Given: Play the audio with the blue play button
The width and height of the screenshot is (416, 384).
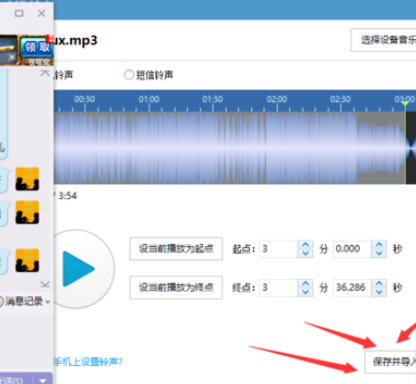Looking at the screenshot, I should (x=79, y=269).
